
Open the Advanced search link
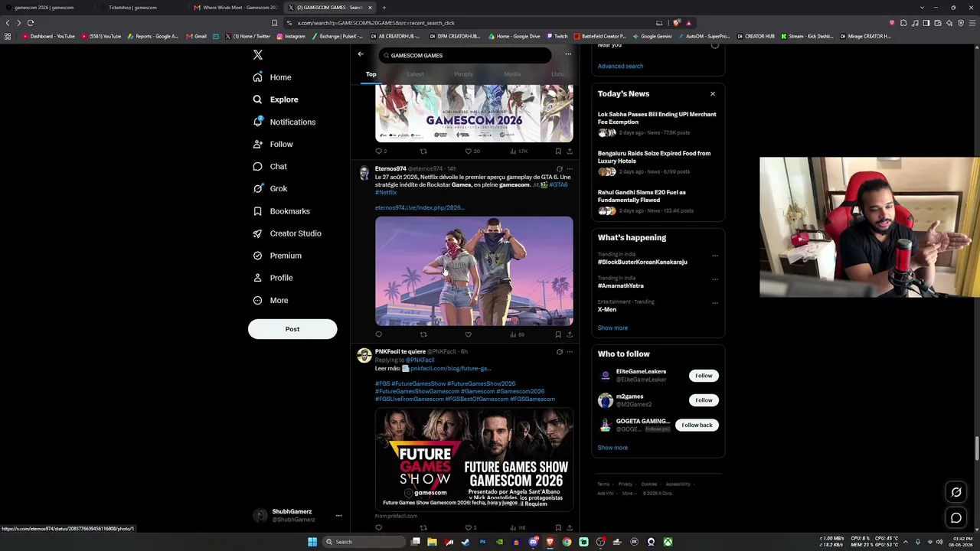tap(620, 67)
